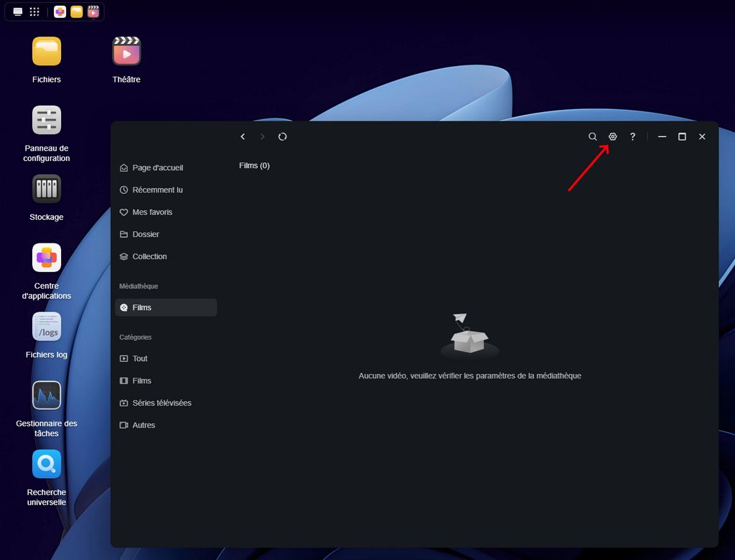The height and width of the screenshot is (560, 735).
Task: Open Gestionnaire des tâches desktop icon
Action: (x=47, y=396)
